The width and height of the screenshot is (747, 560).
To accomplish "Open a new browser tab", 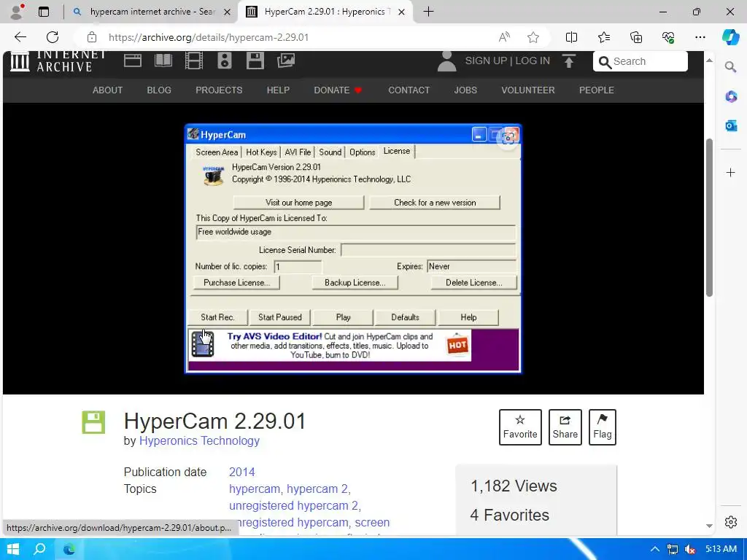I will pos(428,12).
